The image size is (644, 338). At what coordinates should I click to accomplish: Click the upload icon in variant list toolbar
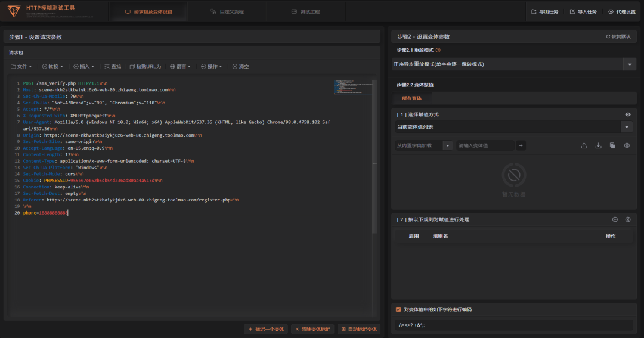(584, 145)
